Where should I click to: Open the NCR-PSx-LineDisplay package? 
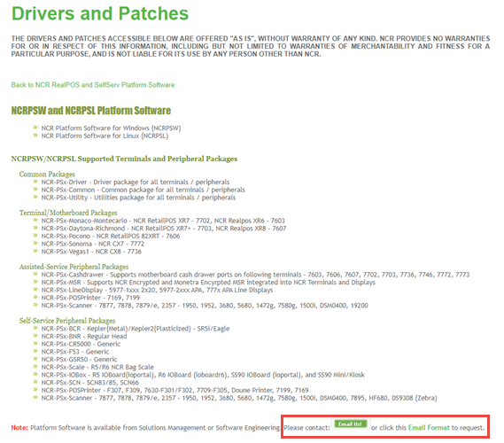point(157,291)
